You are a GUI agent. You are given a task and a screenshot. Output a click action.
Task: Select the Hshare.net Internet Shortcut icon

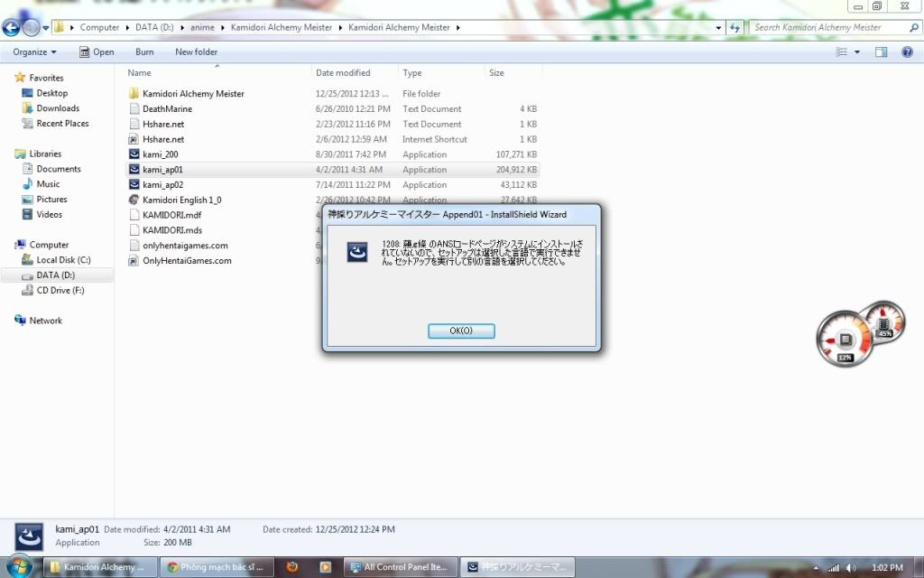[x=134, y=140]
